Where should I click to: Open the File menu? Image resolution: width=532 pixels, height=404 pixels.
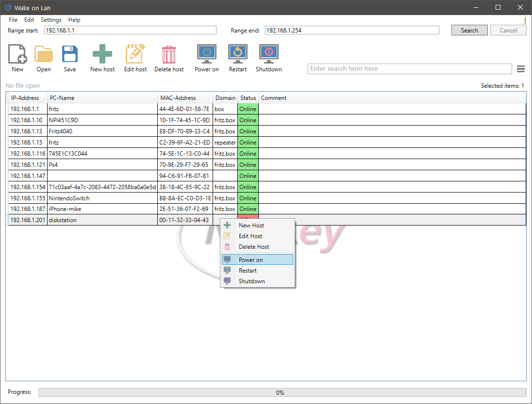pyautogui.click(x=13, y=20)
